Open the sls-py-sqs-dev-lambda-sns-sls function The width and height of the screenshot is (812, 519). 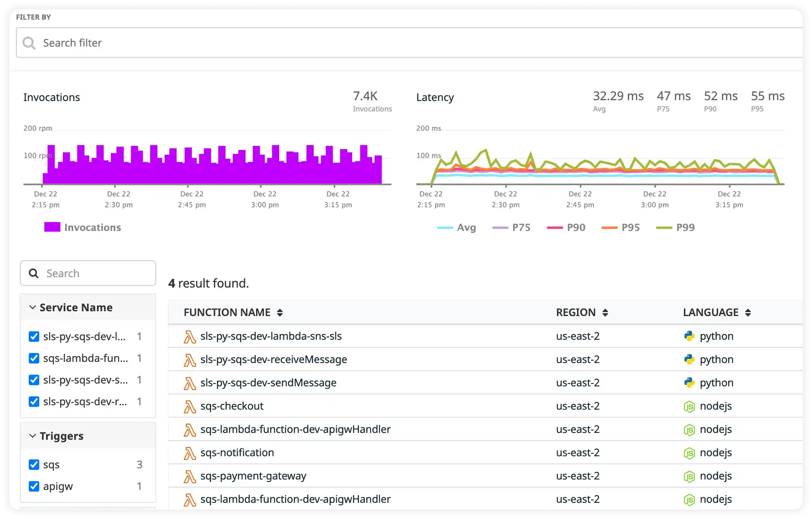coord(271,336)
